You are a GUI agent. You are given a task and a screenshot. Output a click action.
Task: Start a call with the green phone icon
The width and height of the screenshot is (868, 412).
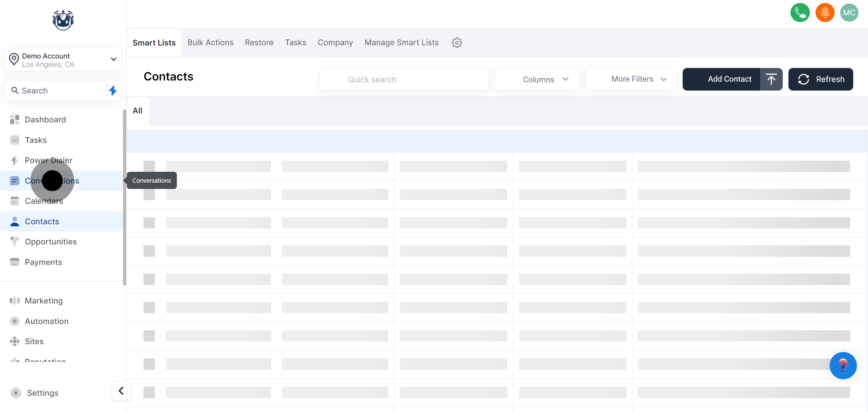(800, 12)
